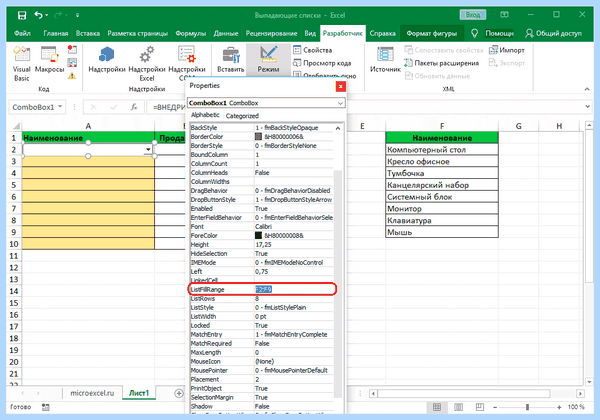
Task: Select the Лист1 sheet tab
Action: (139, 393)
